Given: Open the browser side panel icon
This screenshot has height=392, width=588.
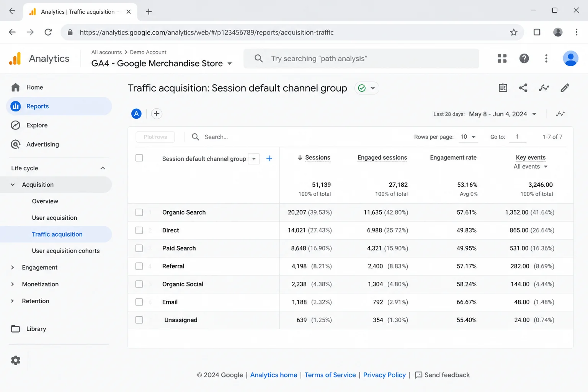Looking at the screenshot, I should tap(537, 32).
